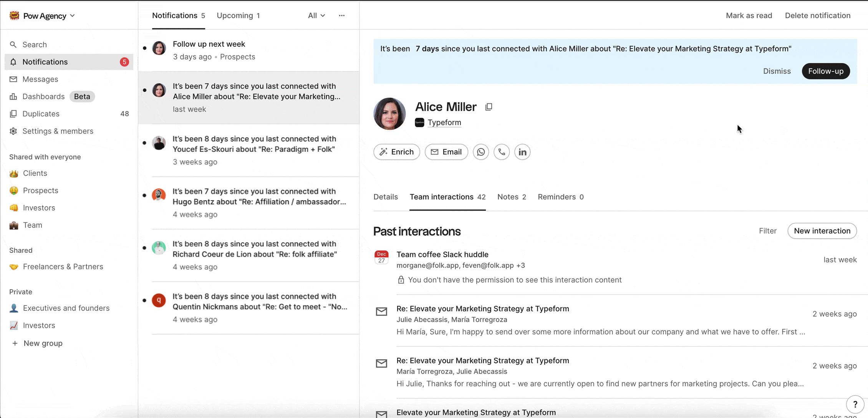Click the phone call icon button
This screenshot has width=868, height=418.
[502, 152]
